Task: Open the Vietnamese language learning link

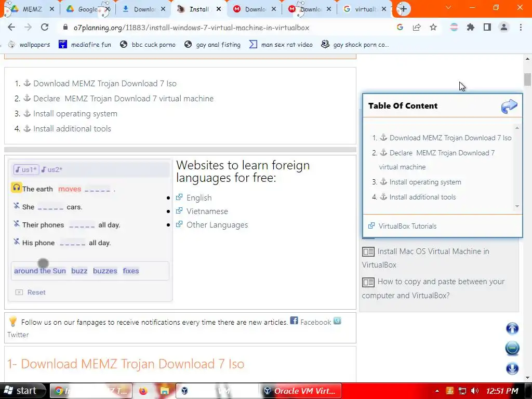Action: point(207,211)
